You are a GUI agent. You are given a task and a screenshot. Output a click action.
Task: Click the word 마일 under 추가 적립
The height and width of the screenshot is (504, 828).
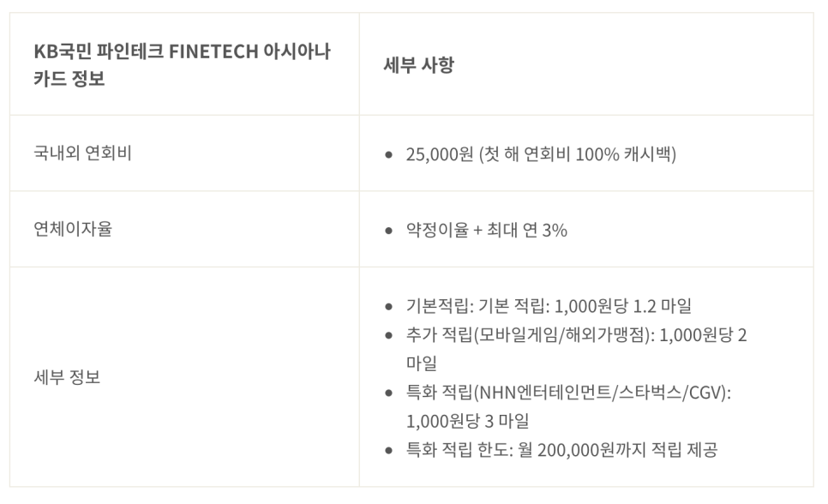point(422,363)
